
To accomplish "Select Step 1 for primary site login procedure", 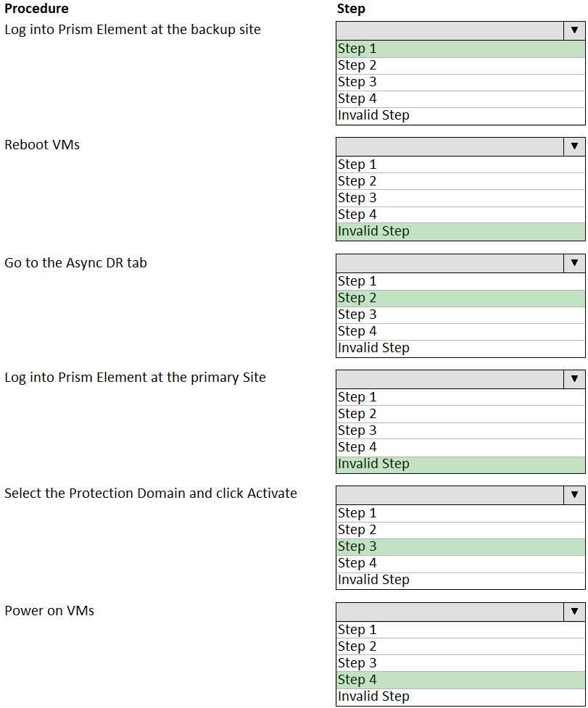I will pyautogui.click(x=460, y=397).
